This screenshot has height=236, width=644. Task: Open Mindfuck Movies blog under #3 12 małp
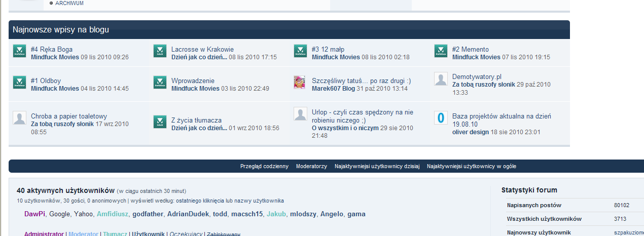pos(336,57)
